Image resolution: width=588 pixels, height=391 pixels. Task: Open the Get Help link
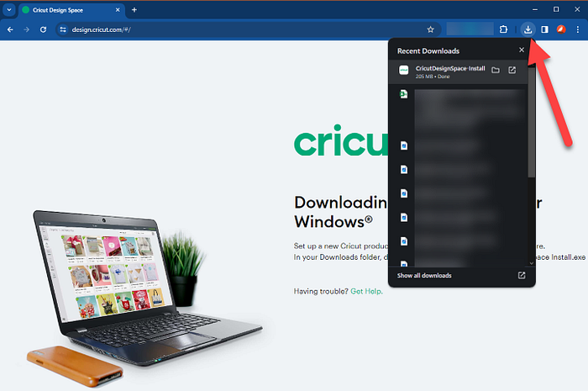(366, 291)
